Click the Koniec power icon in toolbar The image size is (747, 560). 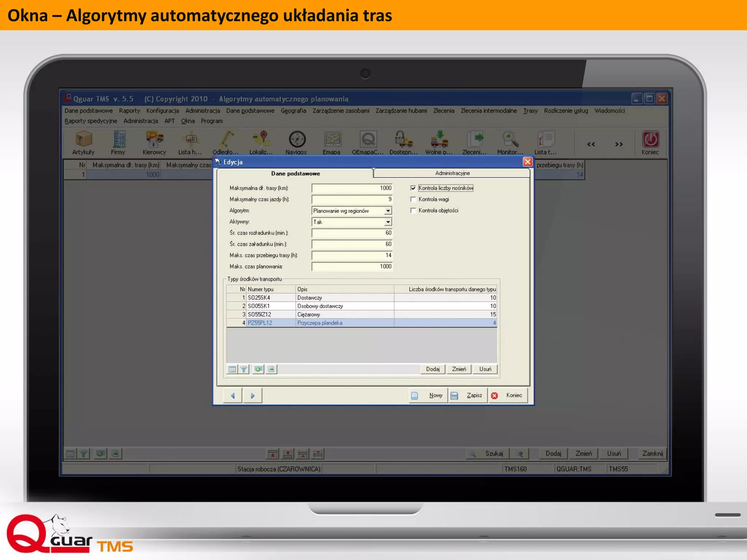coord(650,143)
